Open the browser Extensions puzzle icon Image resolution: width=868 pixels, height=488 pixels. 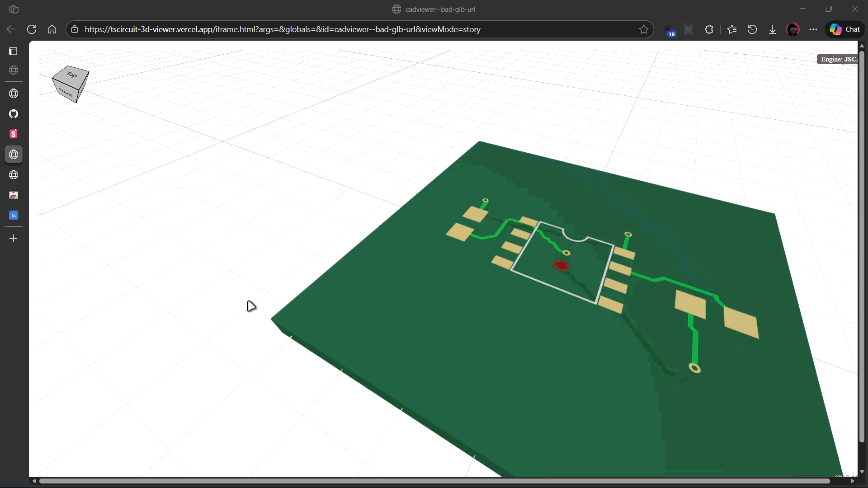(x=709, y=29)
